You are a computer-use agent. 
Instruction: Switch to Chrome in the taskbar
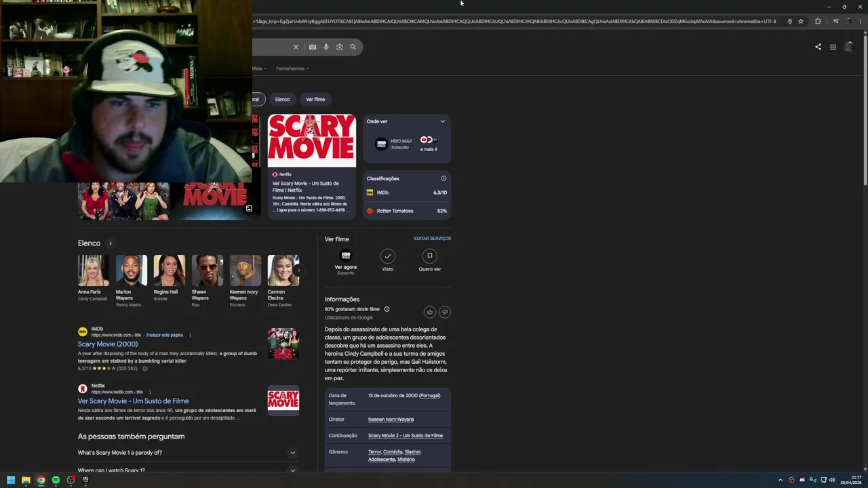click(41, 480)
